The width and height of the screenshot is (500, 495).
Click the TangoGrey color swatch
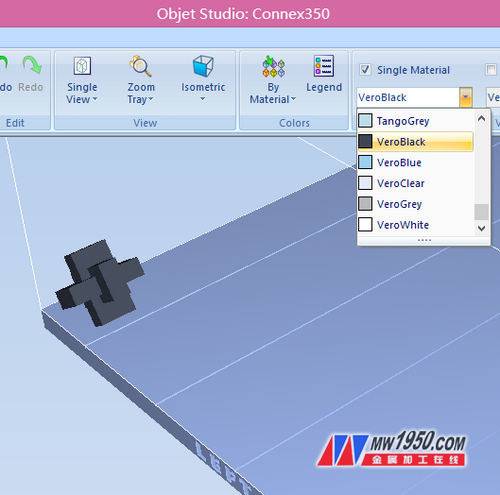tap(365, 121)
